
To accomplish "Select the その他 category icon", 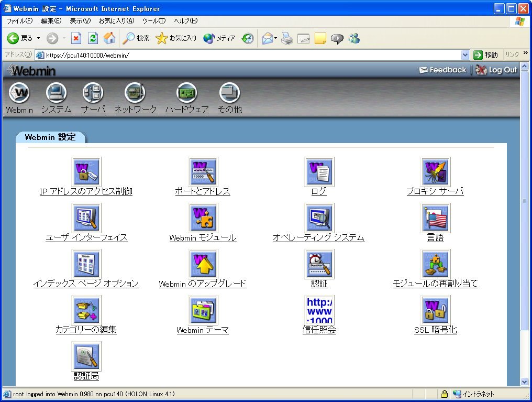I will click(x=229, y=92).
